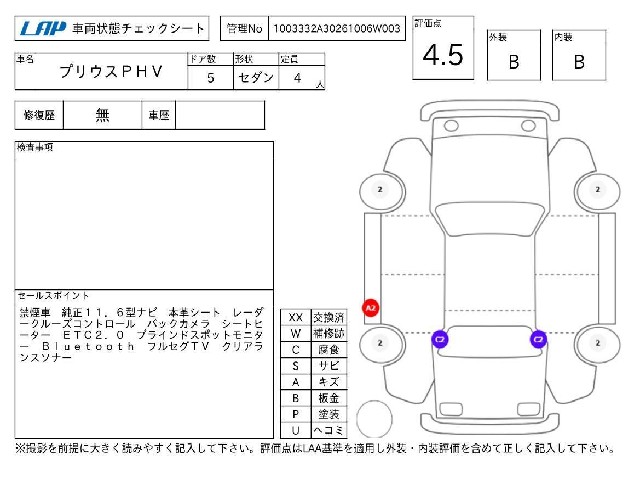Click the 検査事項 inspection notes box

[144, 215]
